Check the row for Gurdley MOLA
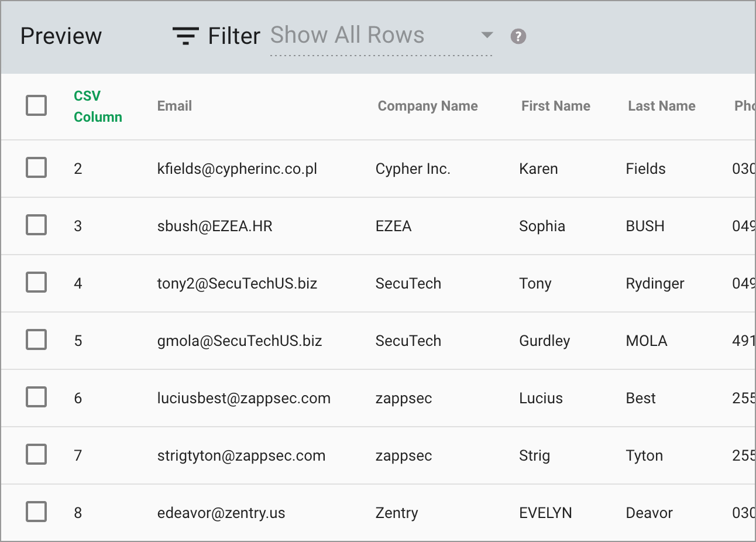This screenshot has width=756, height=542. [x=36, y=340]
